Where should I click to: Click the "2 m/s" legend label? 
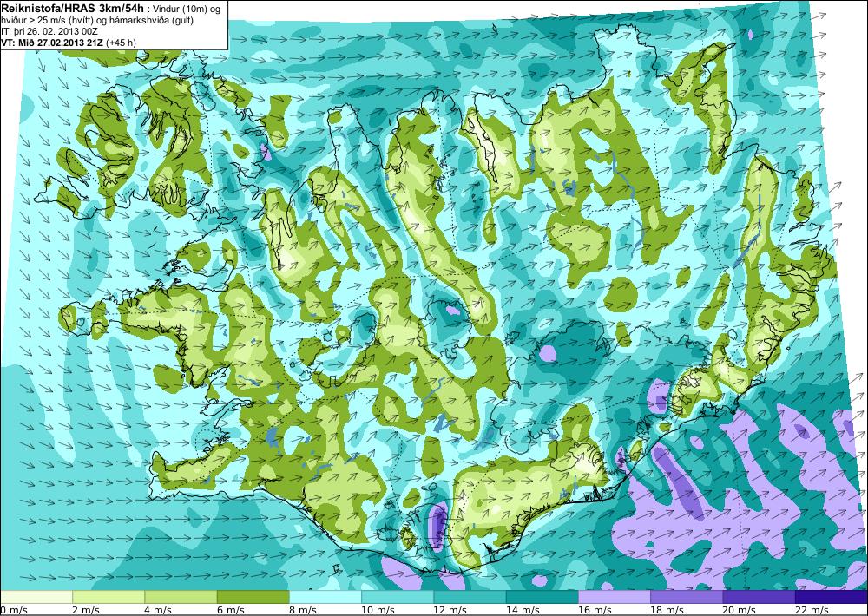86,610
